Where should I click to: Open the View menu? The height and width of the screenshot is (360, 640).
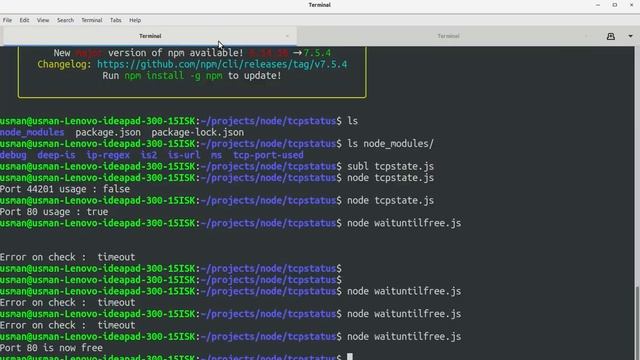point(43,20)
